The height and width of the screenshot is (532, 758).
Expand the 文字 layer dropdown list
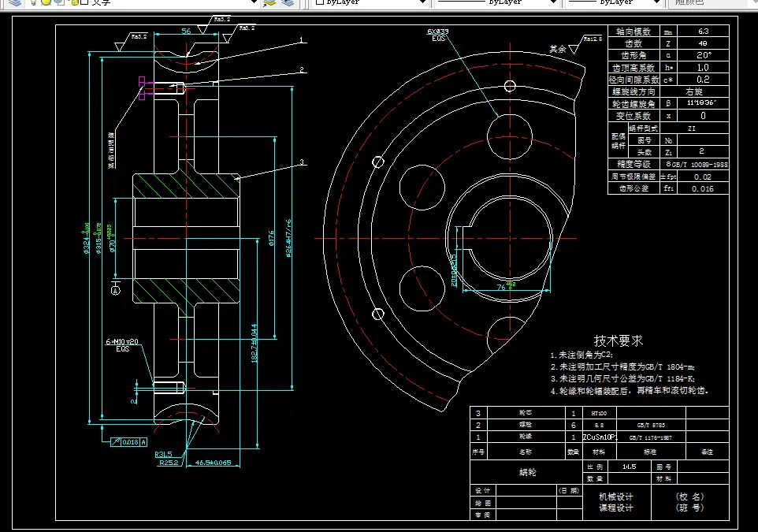click(254, 2)
